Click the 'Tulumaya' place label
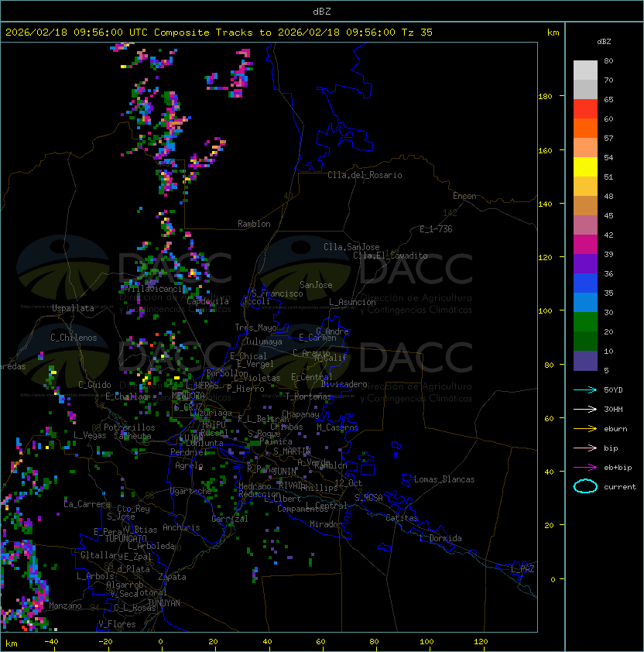This screenshot has height=652, width=644. tap(264, 341)
